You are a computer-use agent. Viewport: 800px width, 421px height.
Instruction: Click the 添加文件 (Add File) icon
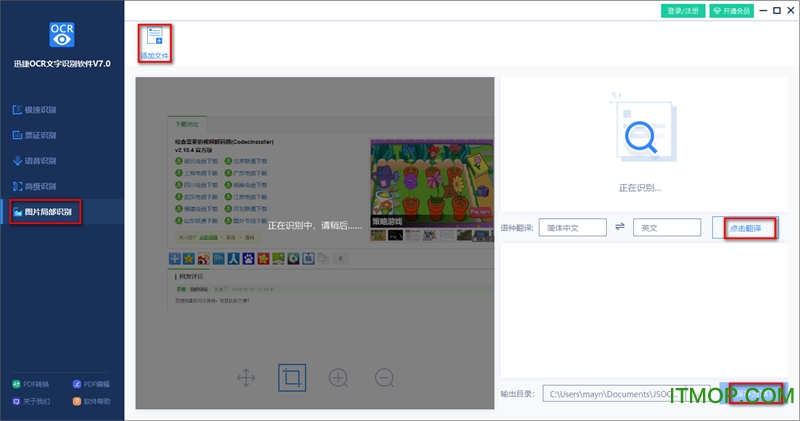click(x=155, y=38)
